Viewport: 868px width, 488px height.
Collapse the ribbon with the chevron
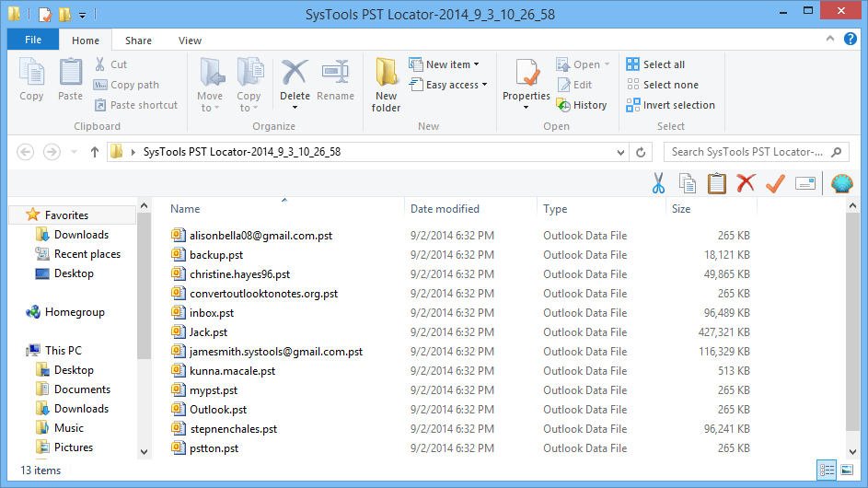point(830,39)
